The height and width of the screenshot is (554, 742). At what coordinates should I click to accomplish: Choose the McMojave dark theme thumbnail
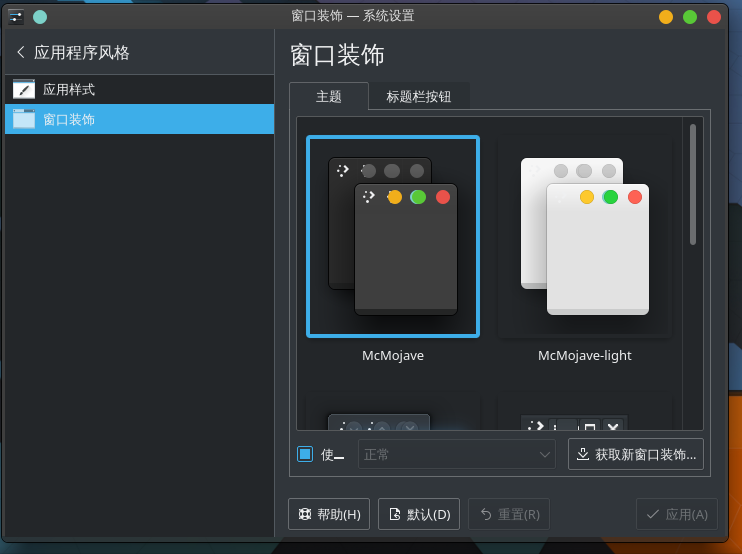[x=393, y=237]
